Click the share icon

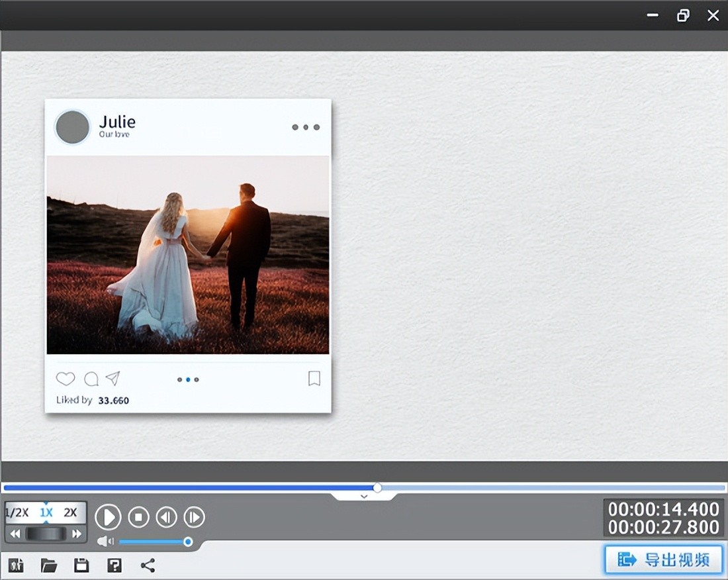coord(148,565)
